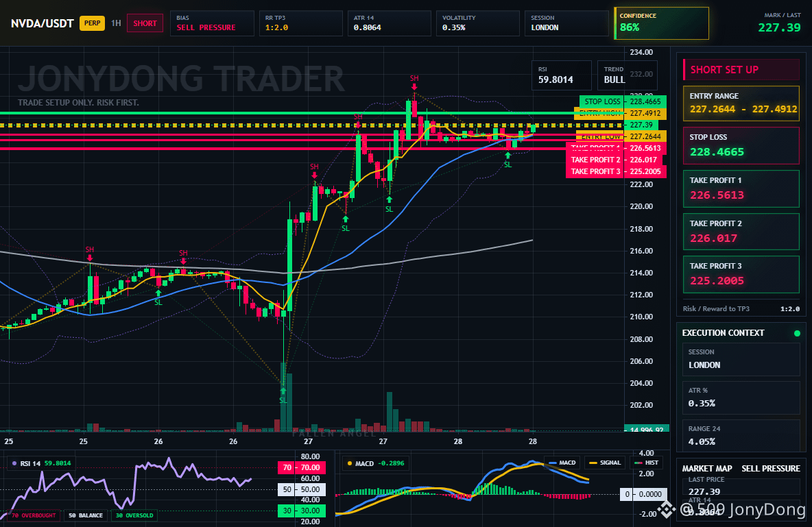Click the volume value tag 14,996.92
Screen dimensions: 812x527
click(647, 429)
